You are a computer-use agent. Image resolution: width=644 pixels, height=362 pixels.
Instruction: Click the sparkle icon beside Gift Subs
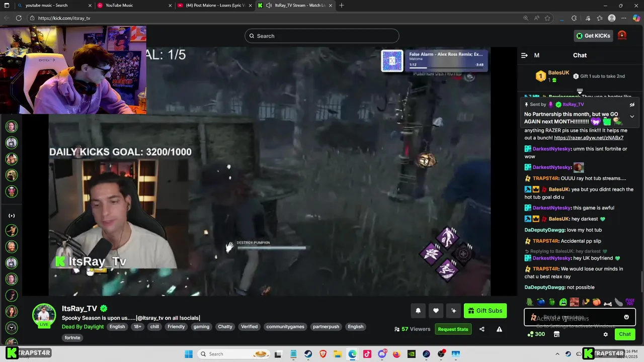(x=453, y=311)
